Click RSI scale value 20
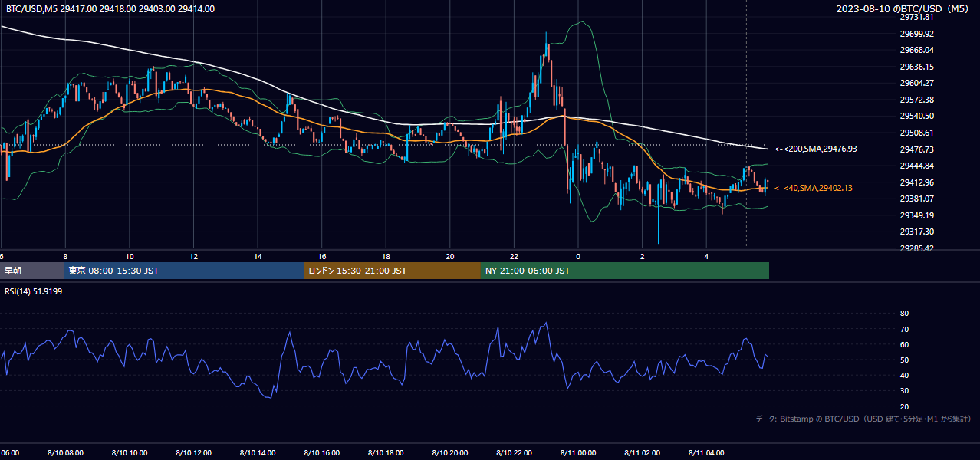This screenshot has width=980, height=460. [904, 406]
